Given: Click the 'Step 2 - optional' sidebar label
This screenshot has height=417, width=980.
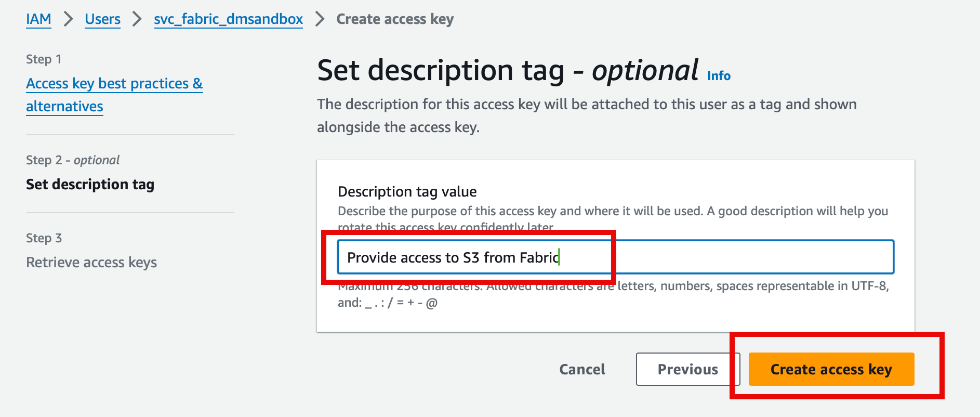Looking at the screenshot, I should coord(73,160).
